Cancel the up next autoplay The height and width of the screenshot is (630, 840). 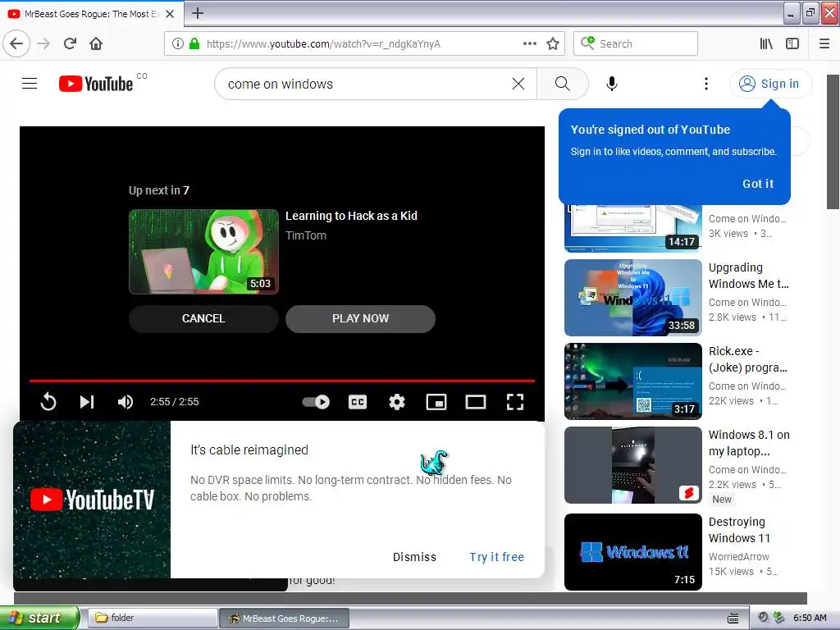(203, 319)
